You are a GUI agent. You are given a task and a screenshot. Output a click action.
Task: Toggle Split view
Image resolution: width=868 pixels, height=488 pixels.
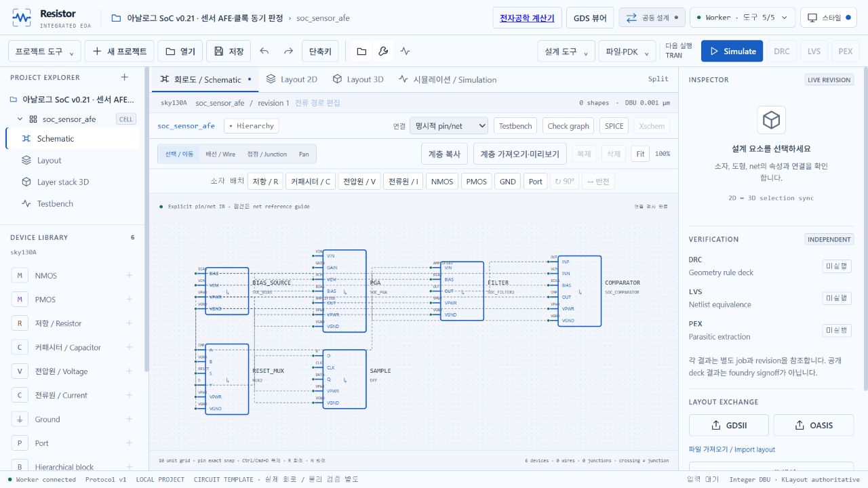click(x=658, y=79)
